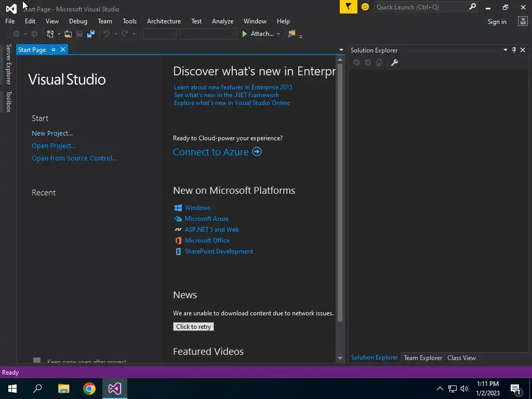Close the Start Page tab

click(x=63, y=49)
